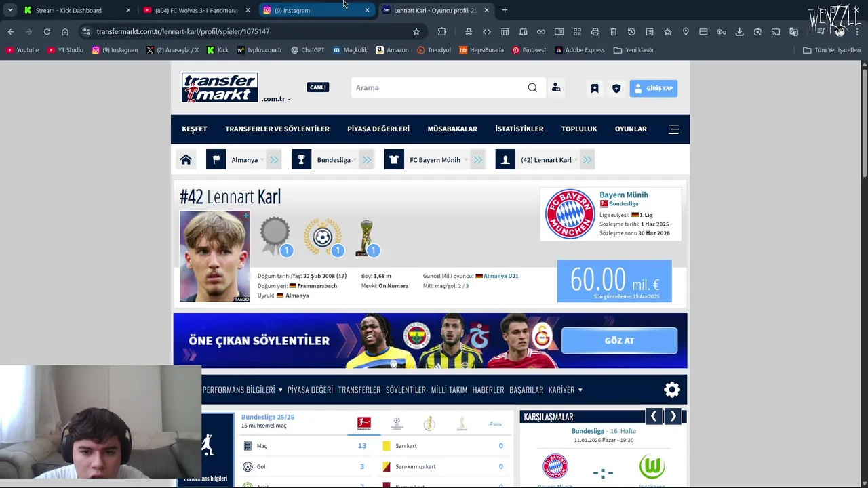The height and width of the screenshot is (488, 868).
Task: Bookmark page with the star icon in address bar
Action: tap(416, 31)
